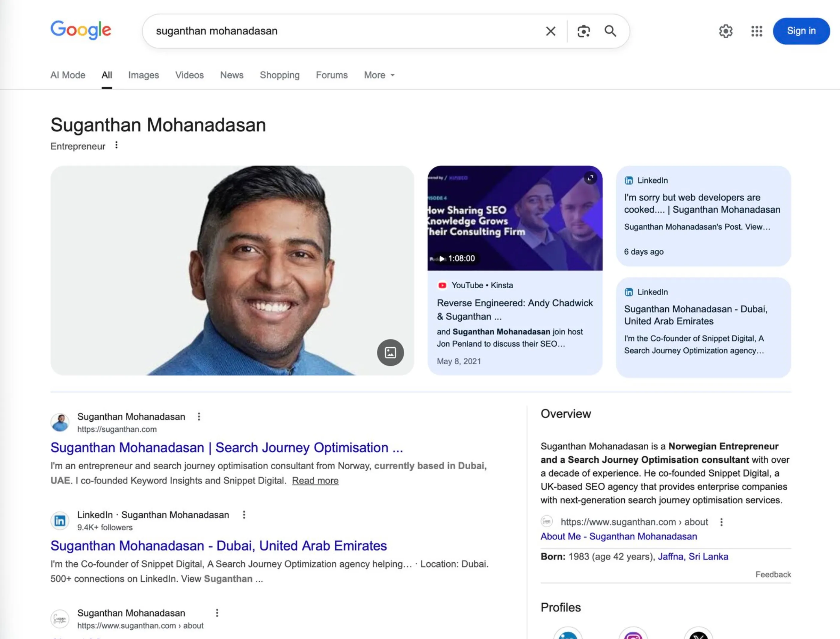
Task: Open three-dot menu for suganthan.com result
Action: coord(199,417)
